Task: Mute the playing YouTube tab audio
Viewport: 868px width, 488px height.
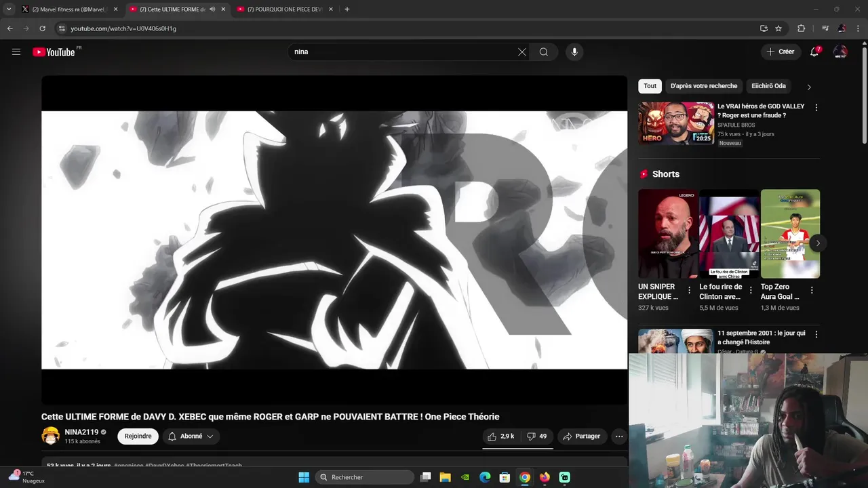Action: pos(212,9)
